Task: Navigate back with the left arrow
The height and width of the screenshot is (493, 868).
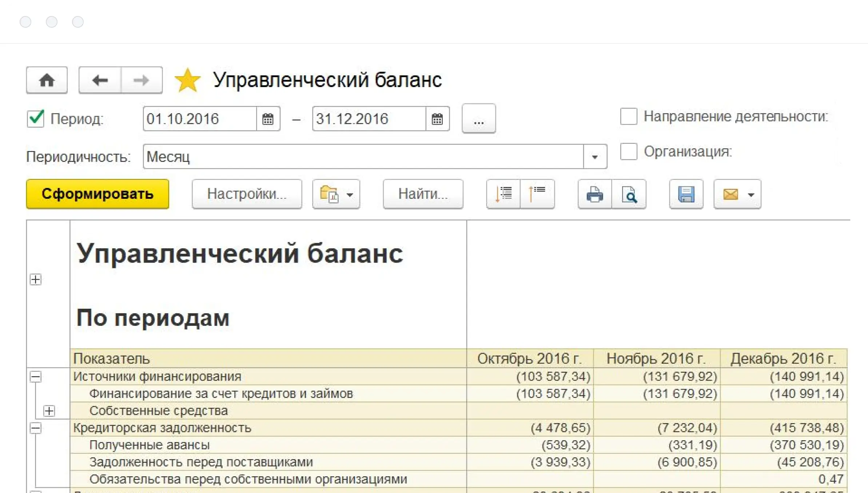Action: 100,80
